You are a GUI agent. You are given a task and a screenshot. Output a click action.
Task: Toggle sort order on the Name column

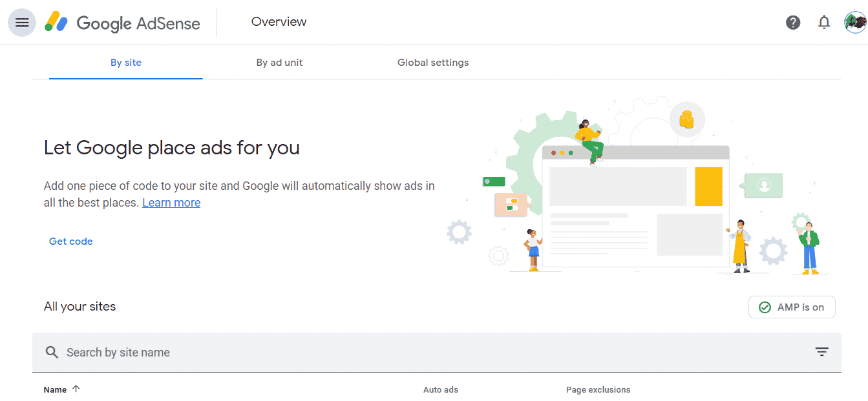point(61,389)
